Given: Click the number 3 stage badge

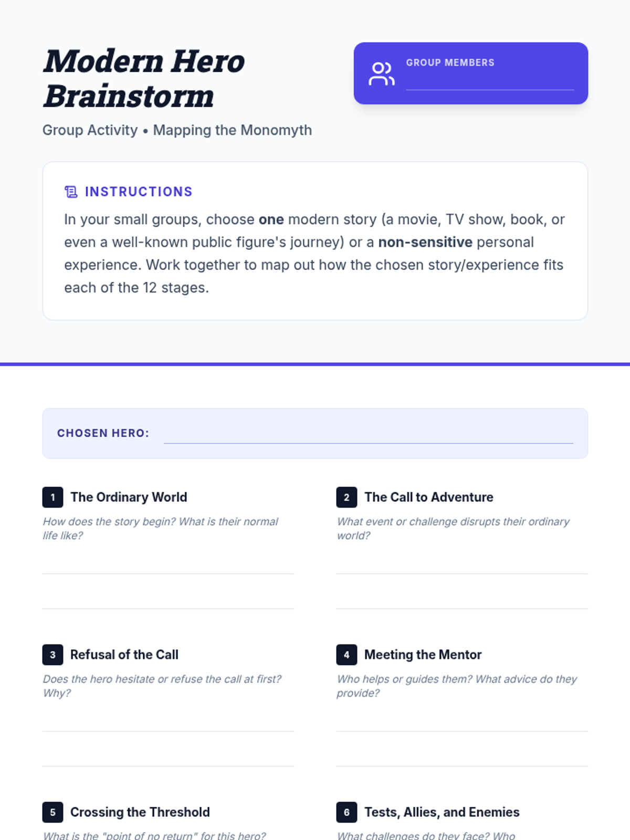Looking at the screenshot, I should [x=52, y=655].
